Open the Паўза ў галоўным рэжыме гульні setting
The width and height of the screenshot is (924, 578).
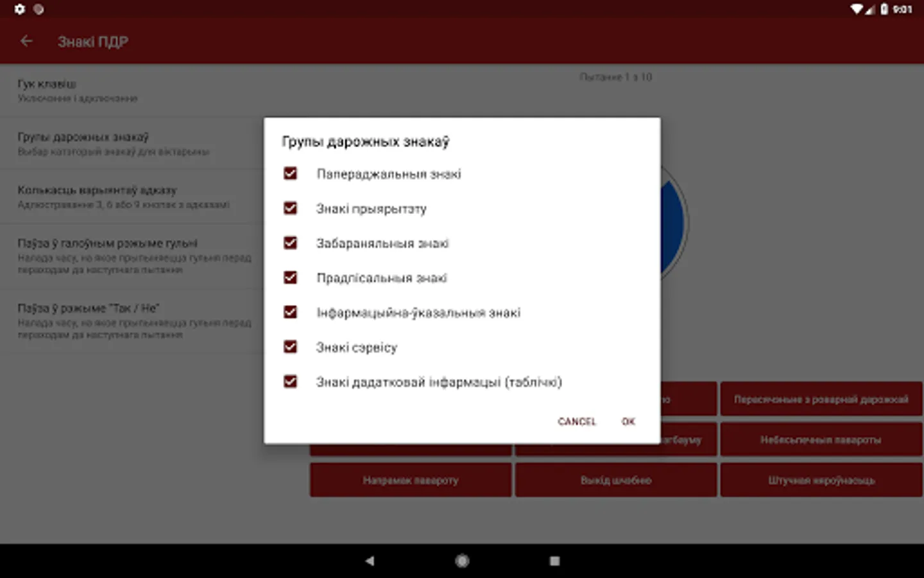(x=132, y=256)
